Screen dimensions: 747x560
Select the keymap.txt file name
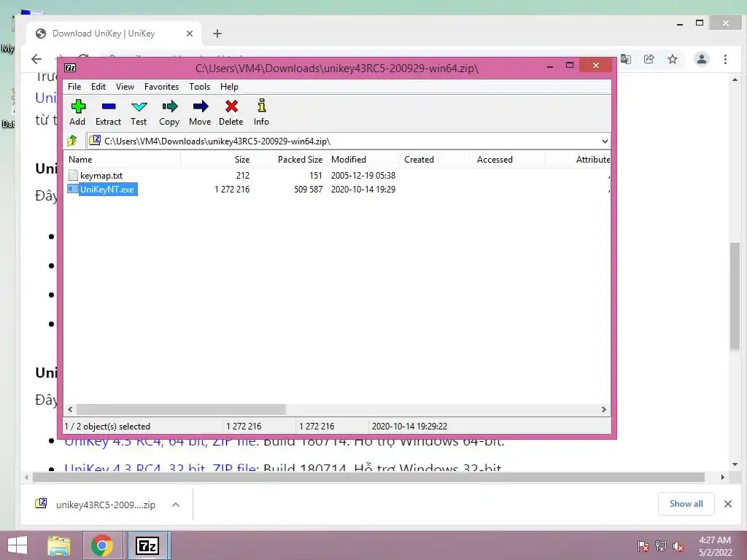[101, 176]
